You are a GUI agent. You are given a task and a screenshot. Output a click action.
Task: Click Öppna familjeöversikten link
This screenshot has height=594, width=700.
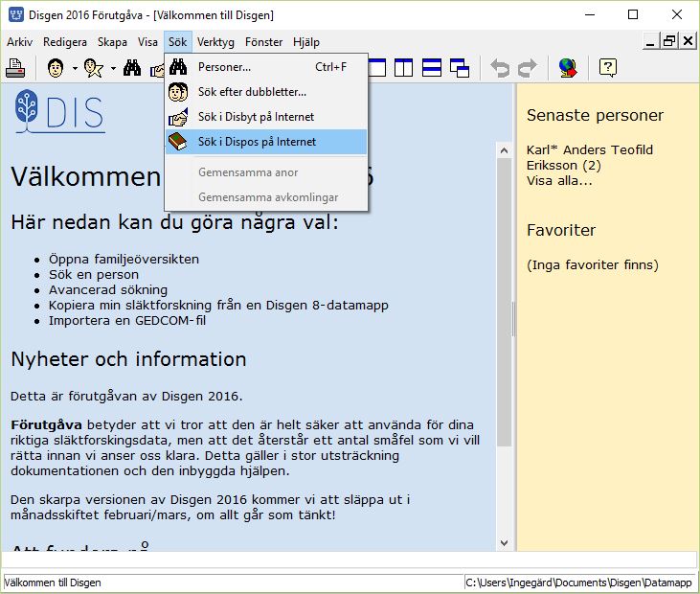(124, 259)
